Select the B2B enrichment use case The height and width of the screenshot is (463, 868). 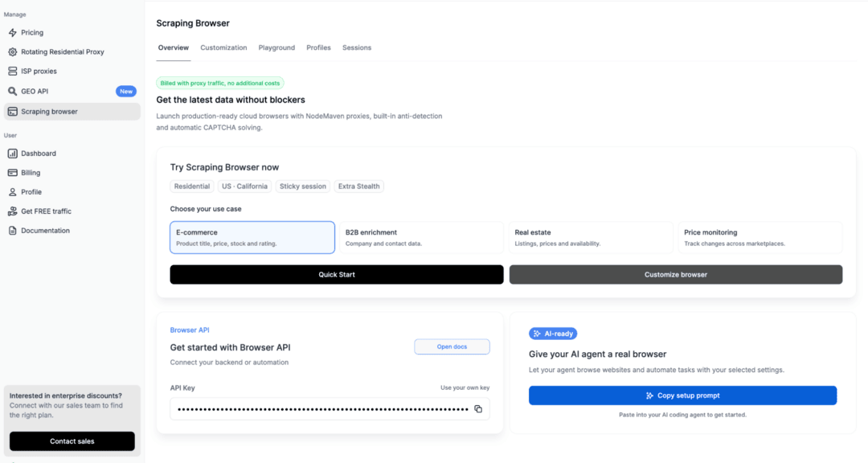[422, 238]
